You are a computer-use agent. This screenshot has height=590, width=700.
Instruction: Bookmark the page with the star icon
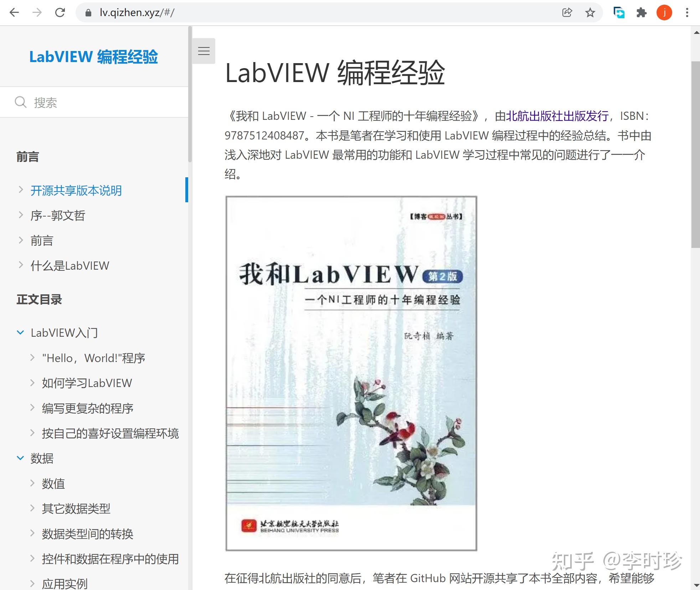click(x=590, y=12)
